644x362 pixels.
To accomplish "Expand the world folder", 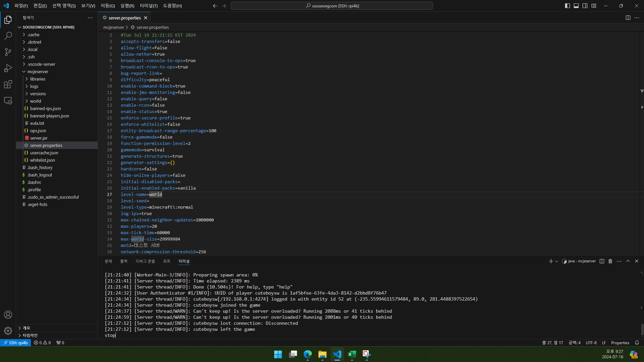I will (57, 101).
